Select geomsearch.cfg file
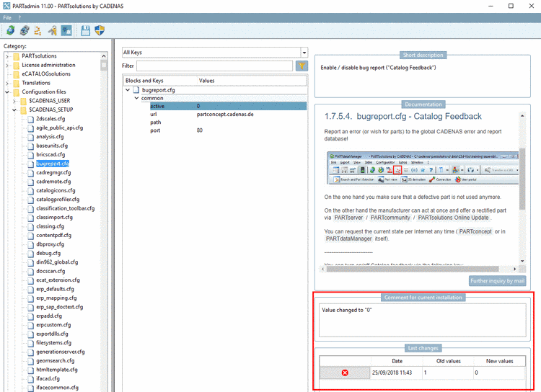 tap(56, 360)
